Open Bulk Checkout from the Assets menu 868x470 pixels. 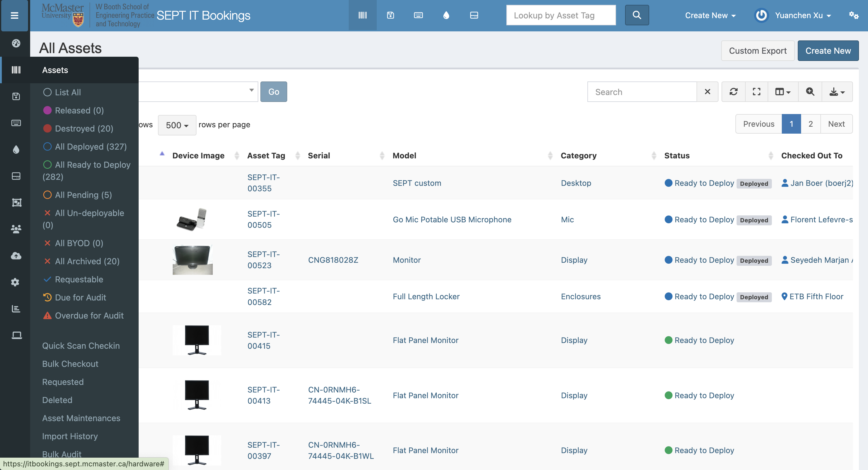tap(70, 364)
